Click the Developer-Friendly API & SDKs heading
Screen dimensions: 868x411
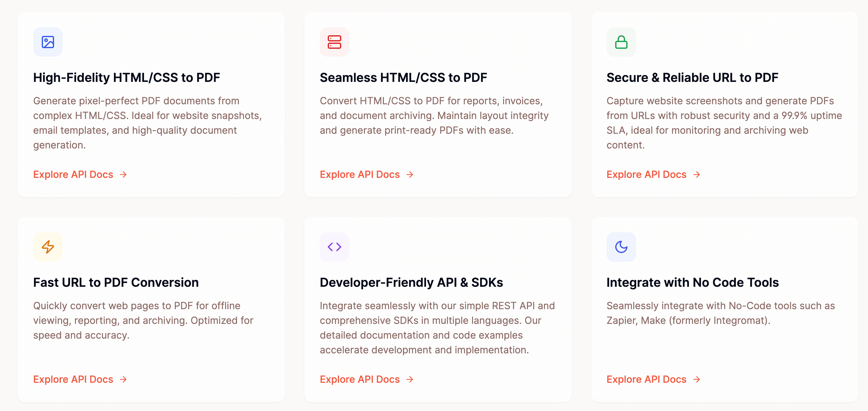(x=411, y=283)
